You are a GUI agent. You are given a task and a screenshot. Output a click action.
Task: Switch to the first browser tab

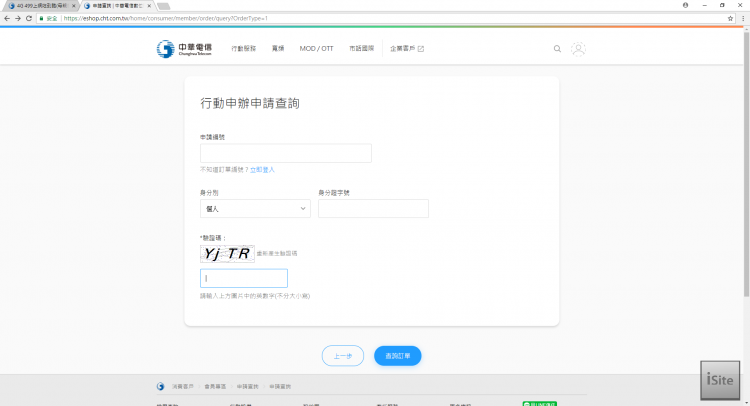tap(40, 5)
